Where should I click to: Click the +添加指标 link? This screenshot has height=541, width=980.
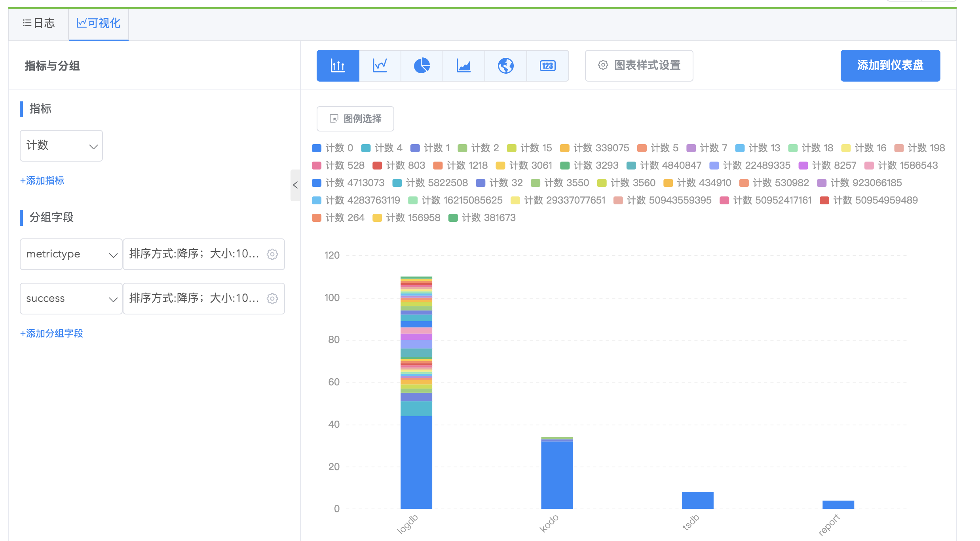pyautogui.click(x=42, y=181)
